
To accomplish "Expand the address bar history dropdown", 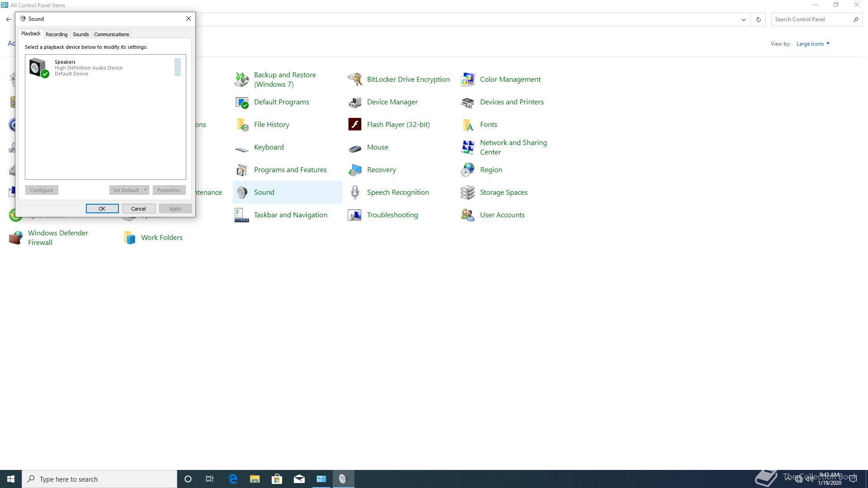I will coord(743,19).
